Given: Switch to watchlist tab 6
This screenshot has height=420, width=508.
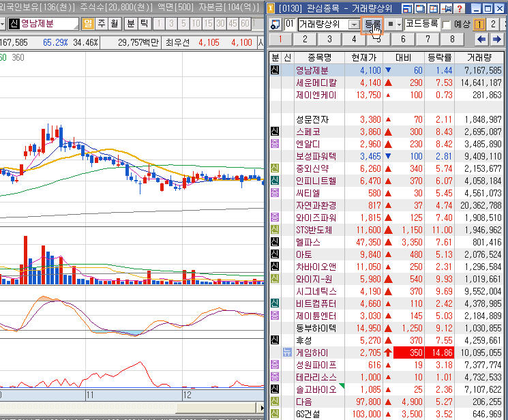Looking at the screenshot, I should (403, 40).
